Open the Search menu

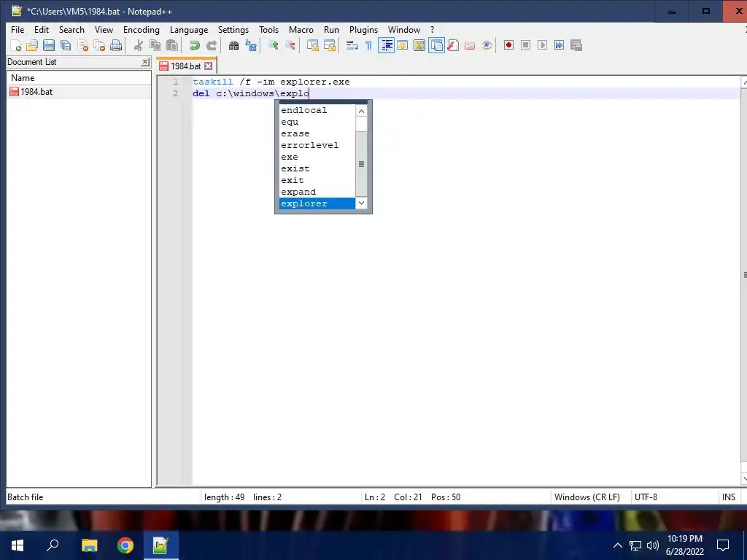pos(71,29)
